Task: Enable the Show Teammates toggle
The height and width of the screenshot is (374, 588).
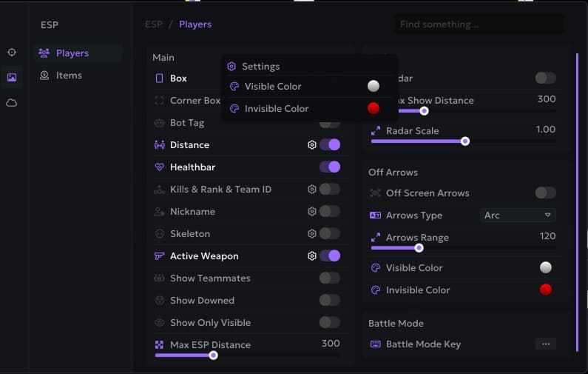Action: (330, 278)
